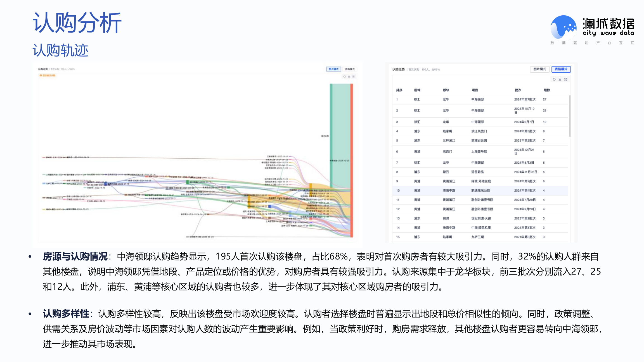Image resolution: width=644 pixels, height=362 pixels.
Task: Click the 三林滨江 block cell
Action: [x=449, y=140]
